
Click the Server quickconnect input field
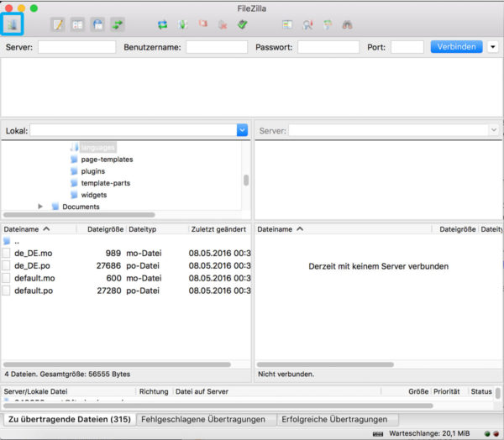pyautogui.click(x=76, y=47)
